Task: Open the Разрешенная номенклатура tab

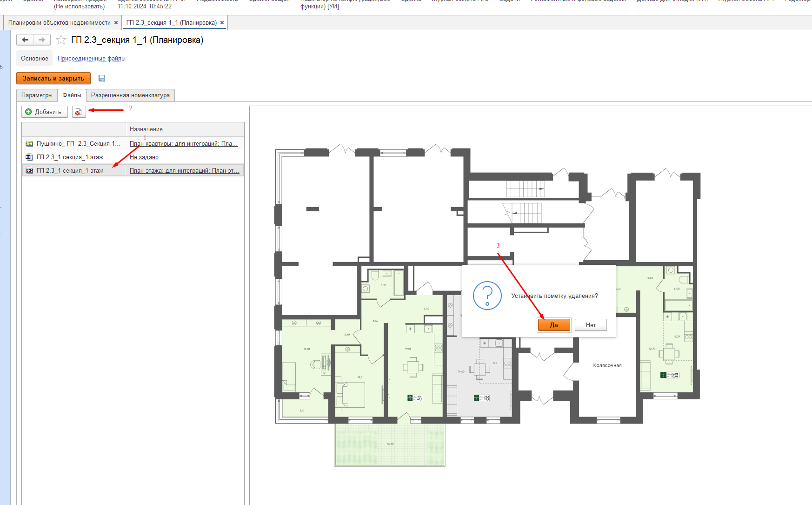Action: [130, 95]
